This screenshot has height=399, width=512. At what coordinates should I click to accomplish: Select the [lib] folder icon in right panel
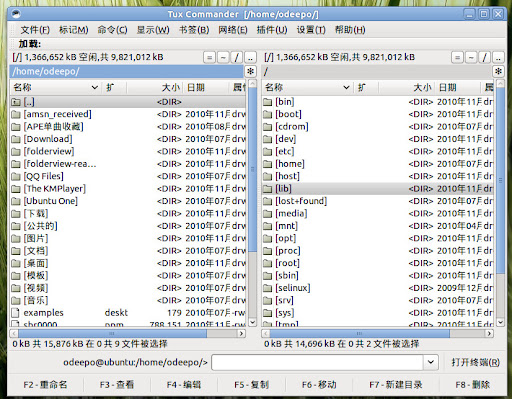point(267,189)
